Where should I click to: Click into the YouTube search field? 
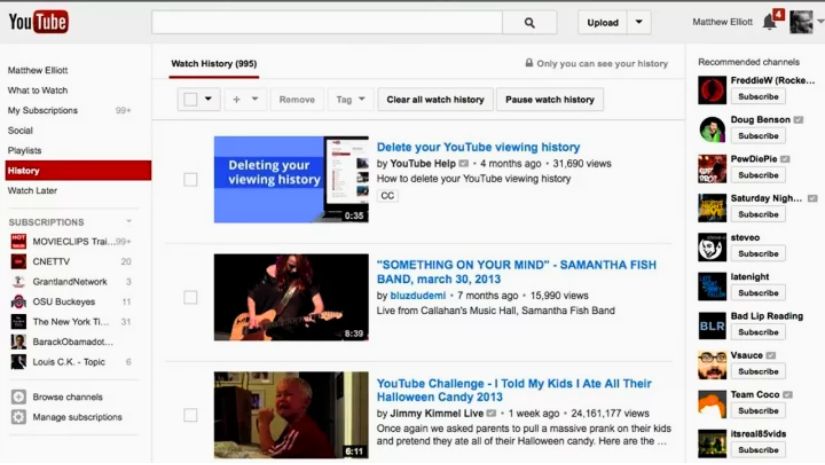pyautogui.click(x=326, y=22)
